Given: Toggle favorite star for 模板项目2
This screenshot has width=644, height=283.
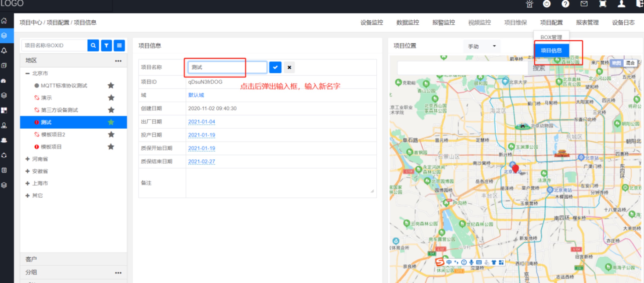Looking at the screenshot, I should point(111,134).
